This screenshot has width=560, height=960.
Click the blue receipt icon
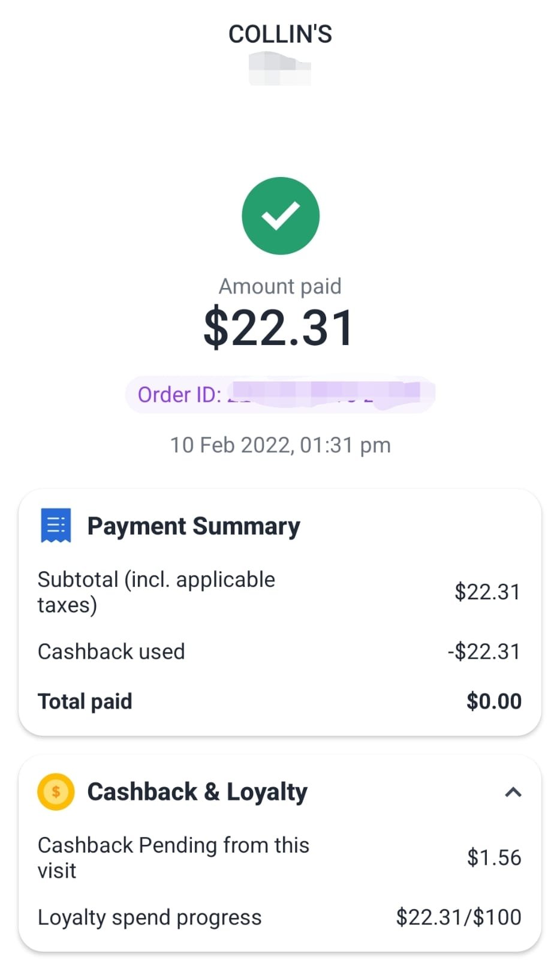(56, 525)
